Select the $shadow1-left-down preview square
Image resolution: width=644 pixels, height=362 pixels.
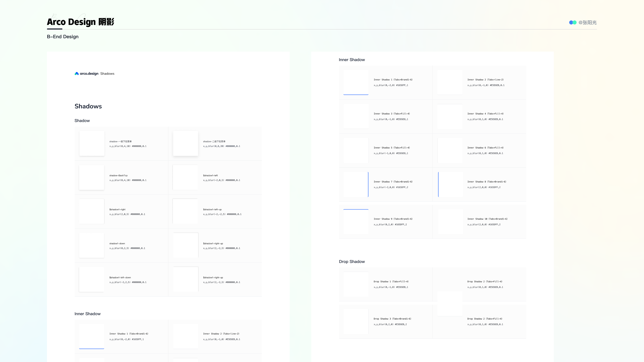pos(92,279)
